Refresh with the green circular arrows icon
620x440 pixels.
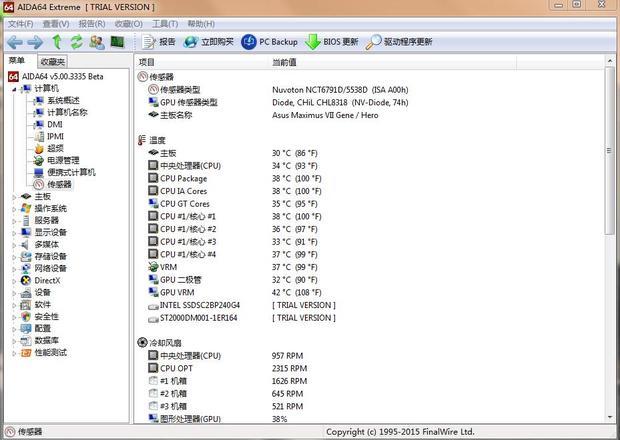click(x=77, y=42)
